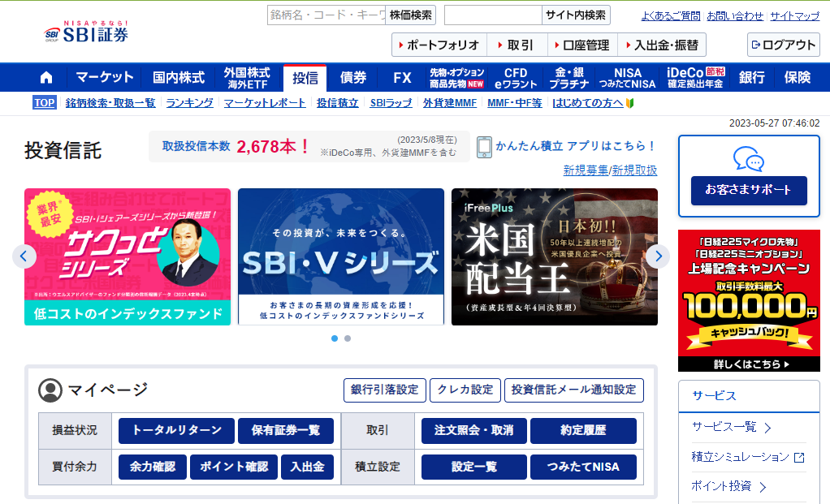Select the 投信 tab
The image size is (830, 504).
[x=305, y=78]
